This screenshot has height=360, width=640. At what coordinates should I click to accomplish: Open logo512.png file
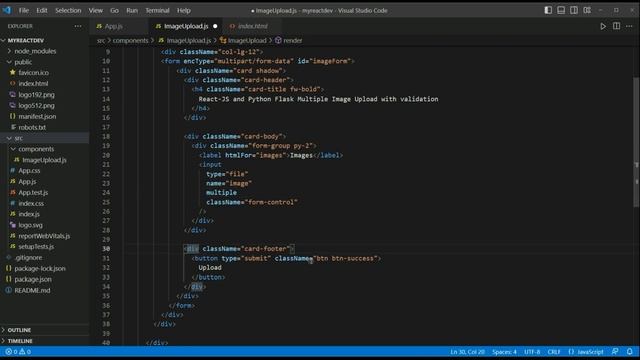tap(44, 105)
